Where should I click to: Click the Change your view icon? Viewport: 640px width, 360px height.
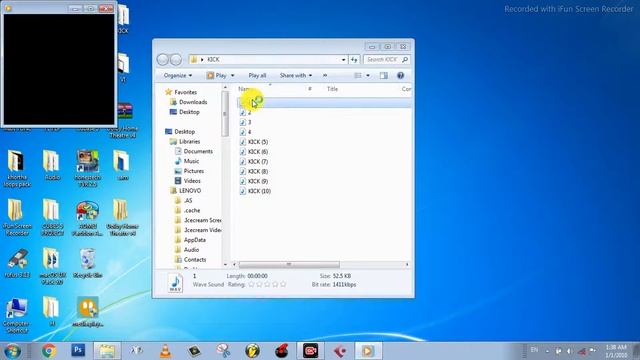(x=358, y=76)
